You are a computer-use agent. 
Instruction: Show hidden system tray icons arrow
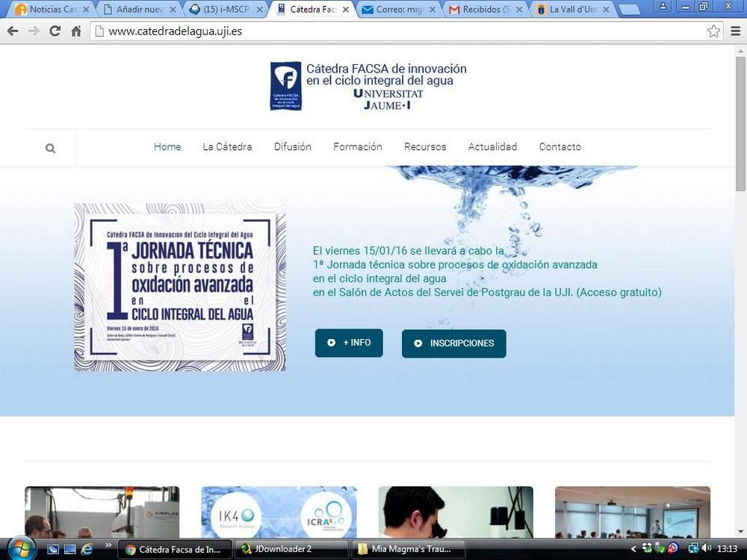click(634, 549)
